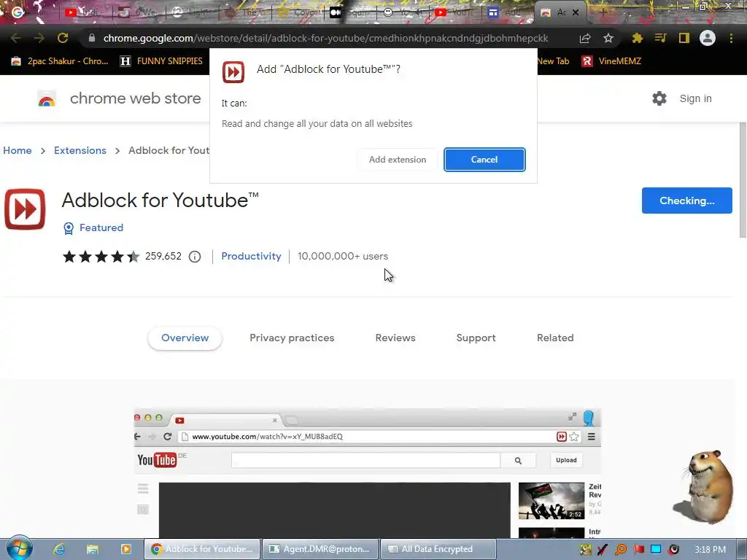Image resolution: width=747 pixels, height=560 pixels.
Task: Open the Productivity category link
Action: coord(251,256)
